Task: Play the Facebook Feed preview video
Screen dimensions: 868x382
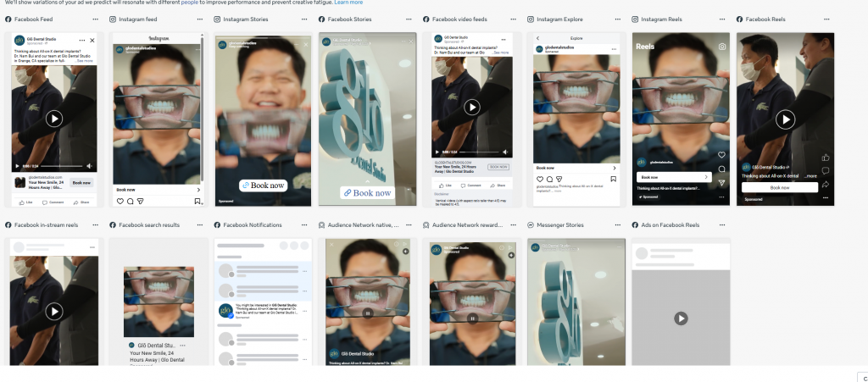Action: click(x=54, y=119)
